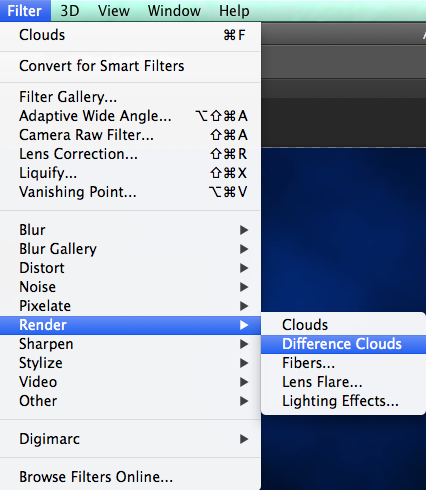Expand the Blur submenu arrow
Screen dimensions: 426x490
tap(244, 230)
